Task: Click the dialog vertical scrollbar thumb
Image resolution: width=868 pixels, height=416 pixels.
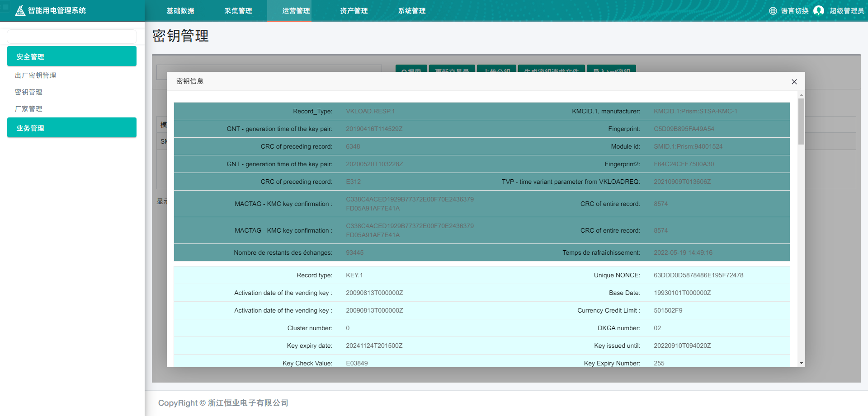Action: tap(801, 122)
